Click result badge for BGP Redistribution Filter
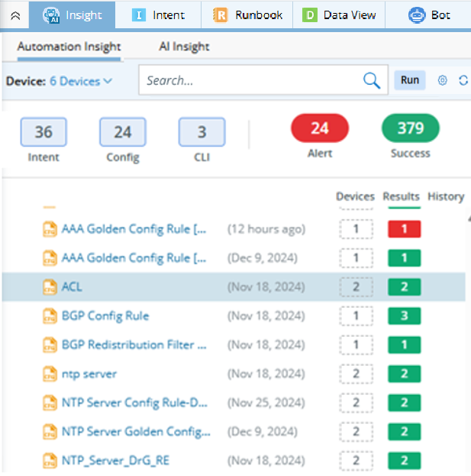This screenshot has height=476, width=471. (x=405, y=345)
